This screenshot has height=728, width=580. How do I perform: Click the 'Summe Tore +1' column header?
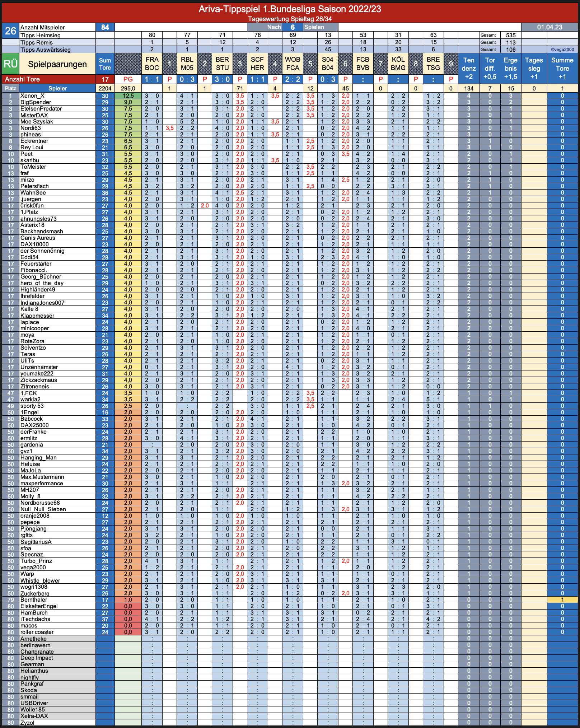[562, 68]
